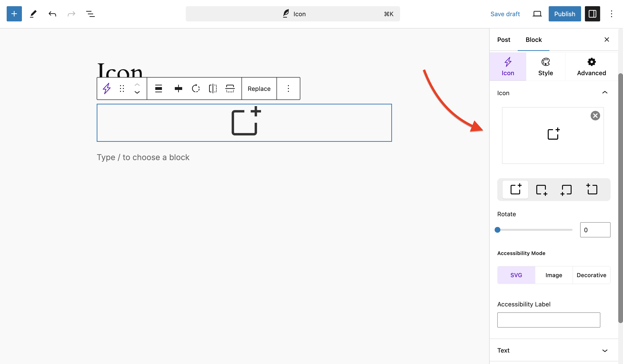
Task: Remove the selected icon with the X badge
Action: 595,116
